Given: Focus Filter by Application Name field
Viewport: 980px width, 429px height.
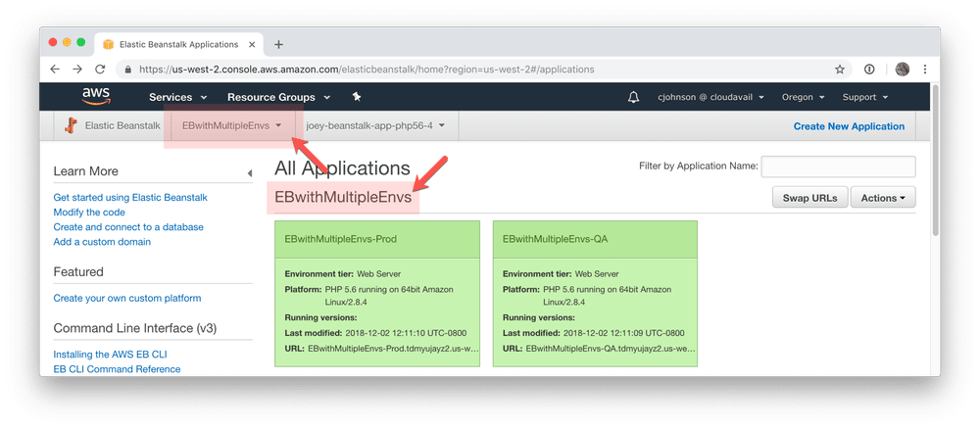Looking at the screenshot, I should tap(838, 167).
